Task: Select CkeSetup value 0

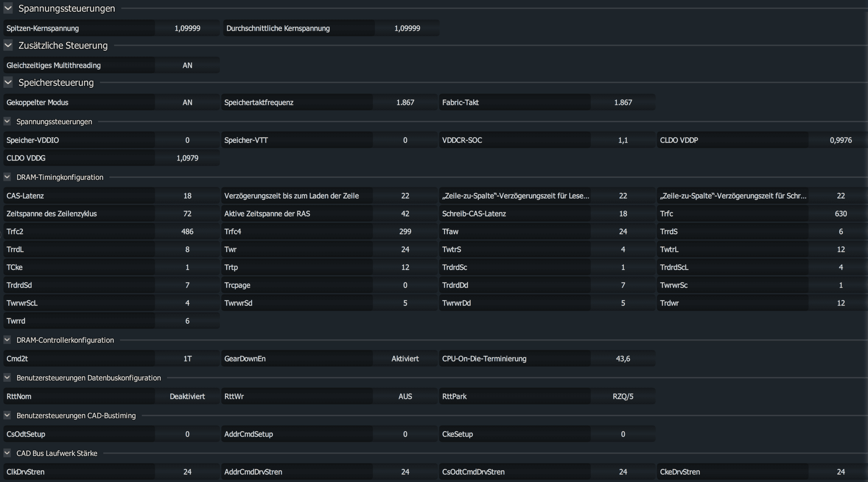Action: tap(623, 434)
